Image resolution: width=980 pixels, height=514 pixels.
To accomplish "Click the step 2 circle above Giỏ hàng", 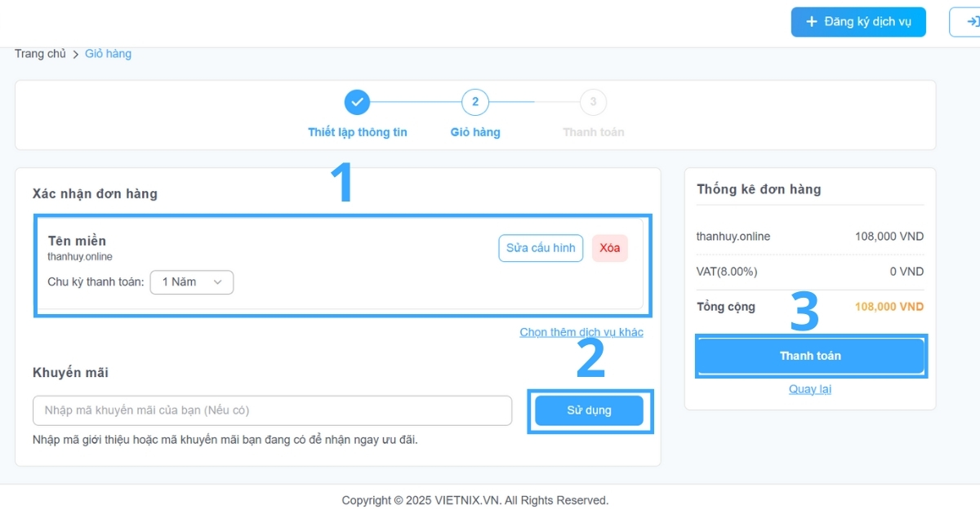I will (x=474, y=102).
